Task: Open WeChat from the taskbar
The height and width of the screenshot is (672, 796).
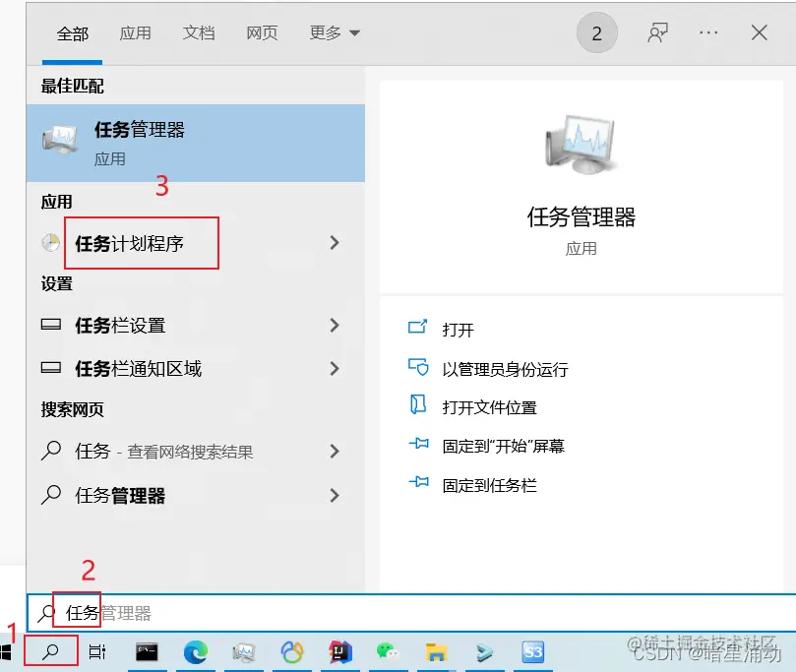Action: (x=388, y=651)
